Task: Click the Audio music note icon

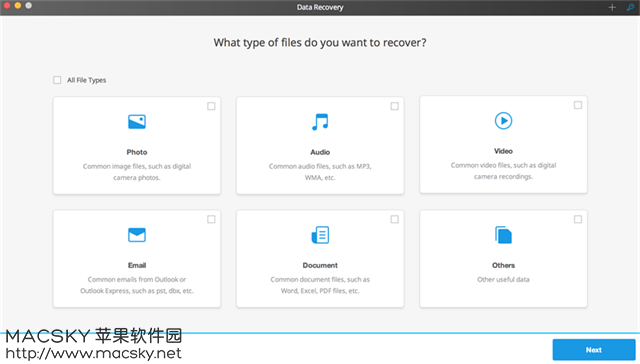Action: coord(320,122)
